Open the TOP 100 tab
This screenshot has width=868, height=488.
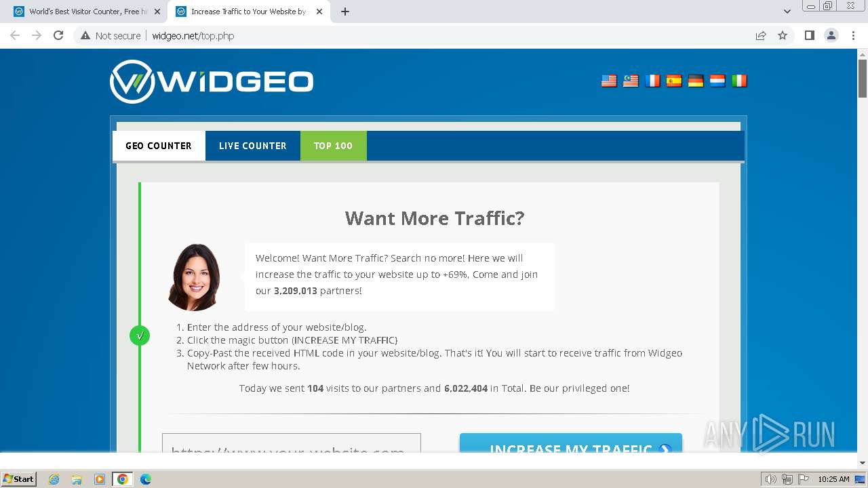[333, 146]
